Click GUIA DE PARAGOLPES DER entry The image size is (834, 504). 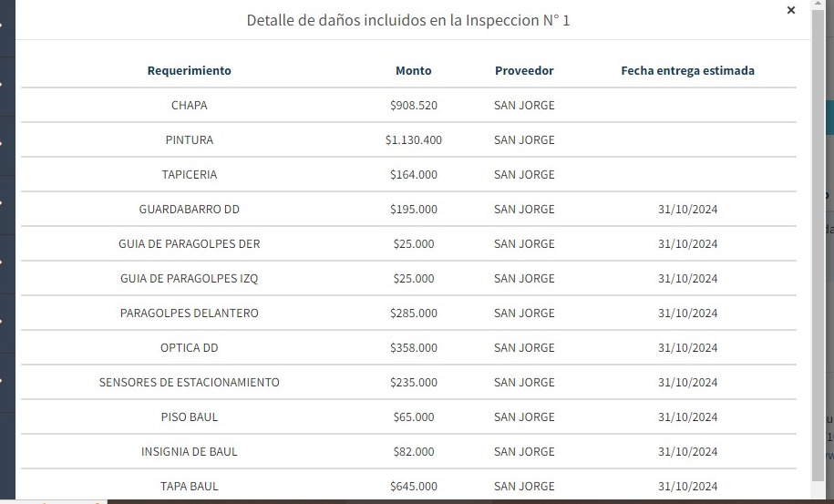(190, 243)
